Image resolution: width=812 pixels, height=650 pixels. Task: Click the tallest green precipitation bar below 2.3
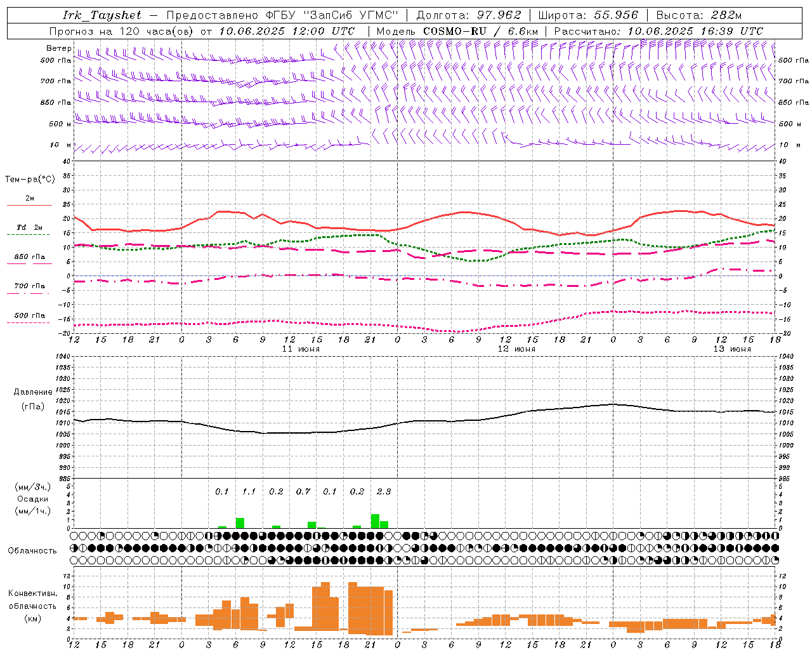point(375,521)
